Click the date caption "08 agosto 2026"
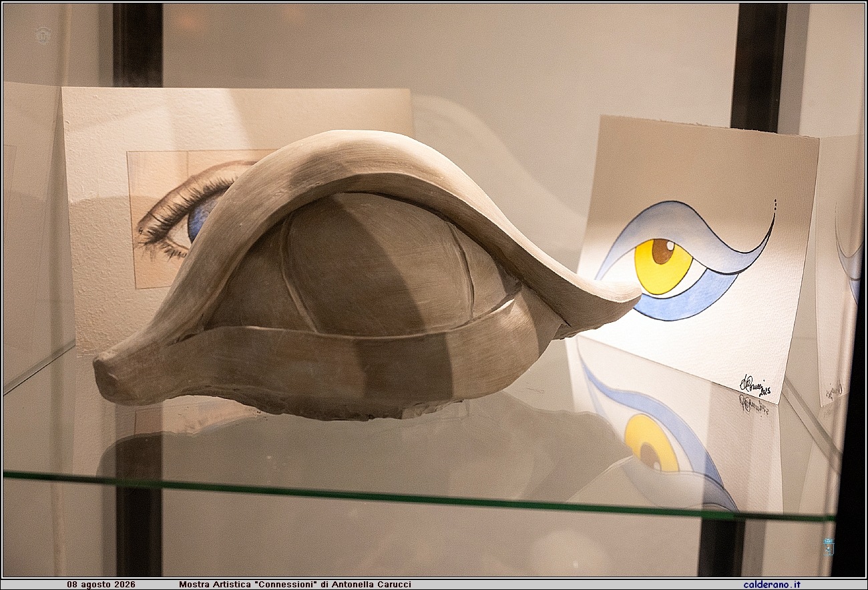868x590 pixels. [x=101, y=585]
